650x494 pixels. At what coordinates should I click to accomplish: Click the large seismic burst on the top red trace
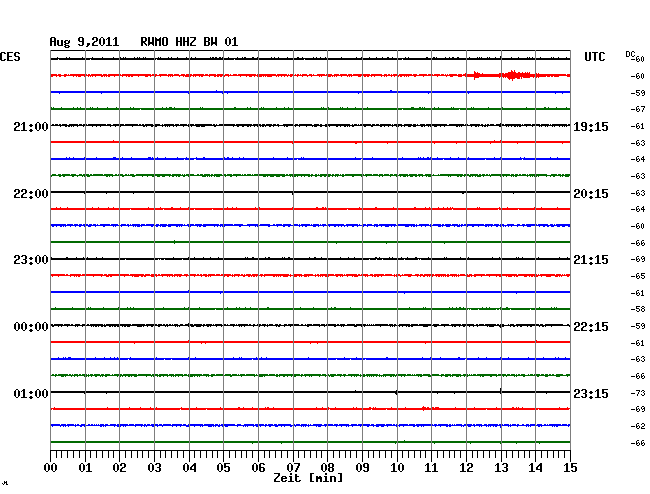pos(514,75)
